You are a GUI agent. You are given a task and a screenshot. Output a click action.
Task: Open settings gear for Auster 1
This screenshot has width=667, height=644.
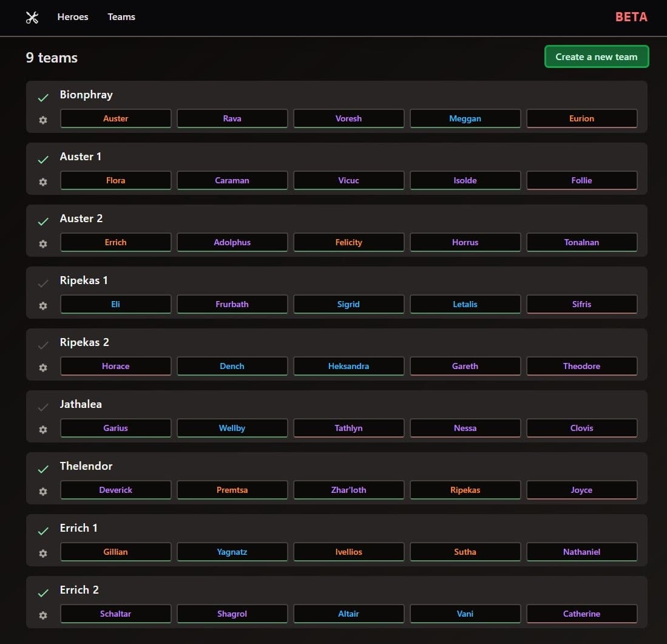42,182
